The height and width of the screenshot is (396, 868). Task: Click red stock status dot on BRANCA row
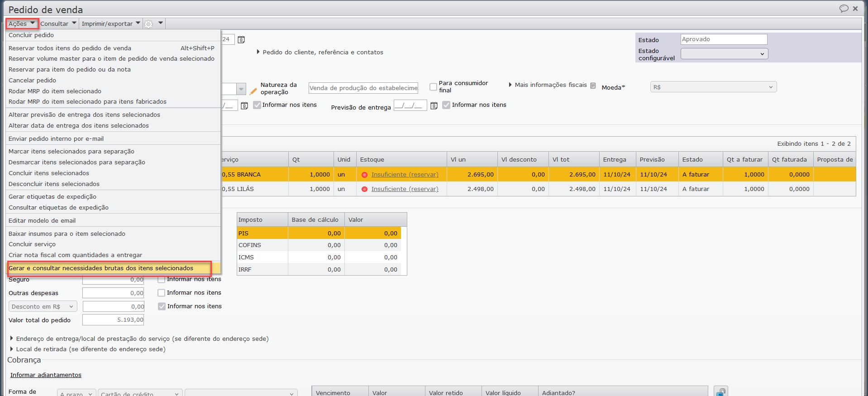pyautogui.click(x=364, y=175)
